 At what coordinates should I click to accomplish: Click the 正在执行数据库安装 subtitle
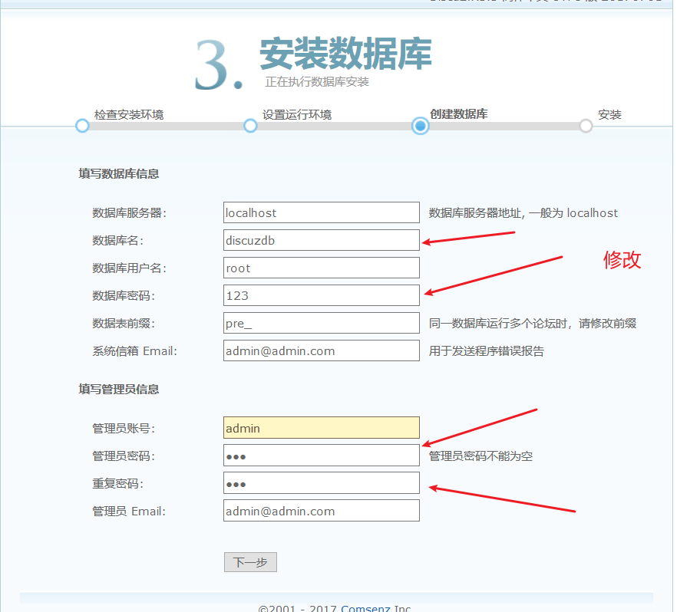pos(317,81)
